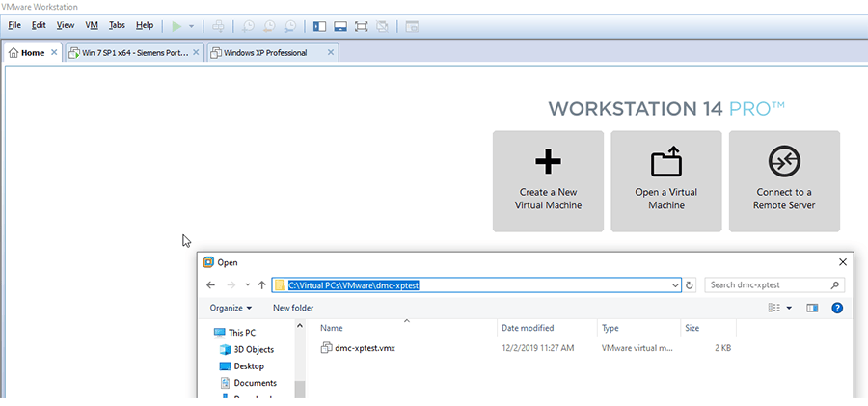
Task: Click Connect to a Remote Server tile
Action: (784, 181)
